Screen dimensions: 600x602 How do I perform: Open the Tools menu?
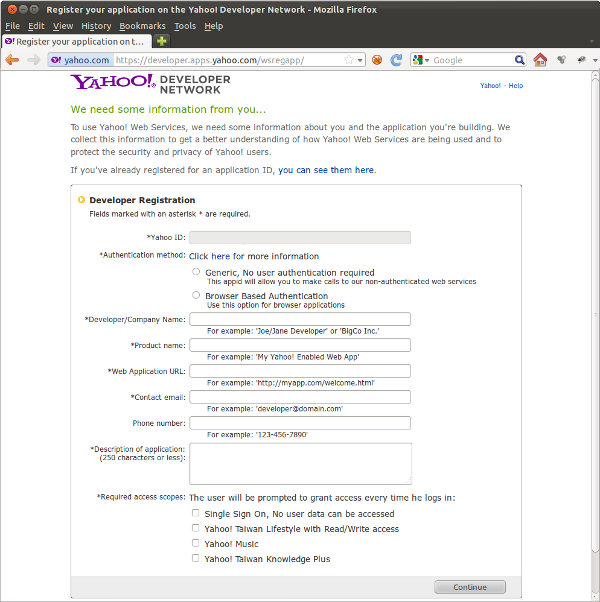tap(185, 26)
